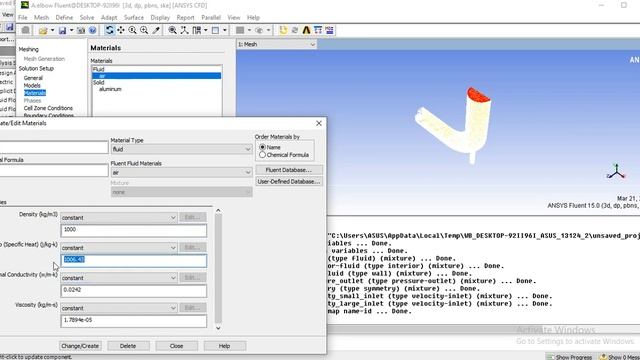Open the Report menu
The image size is (640, 360).
tap(185, 18)
